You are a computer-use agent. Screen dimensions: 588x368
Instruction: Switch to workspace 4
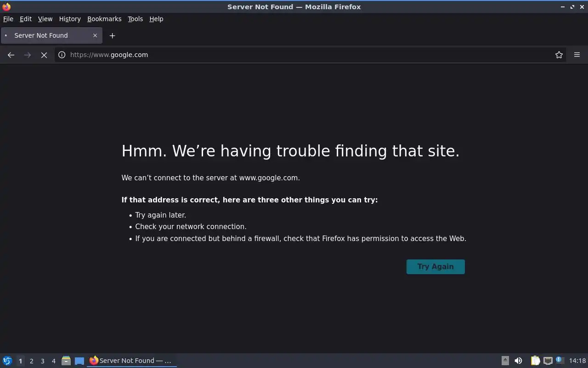(x=53, y=361)
